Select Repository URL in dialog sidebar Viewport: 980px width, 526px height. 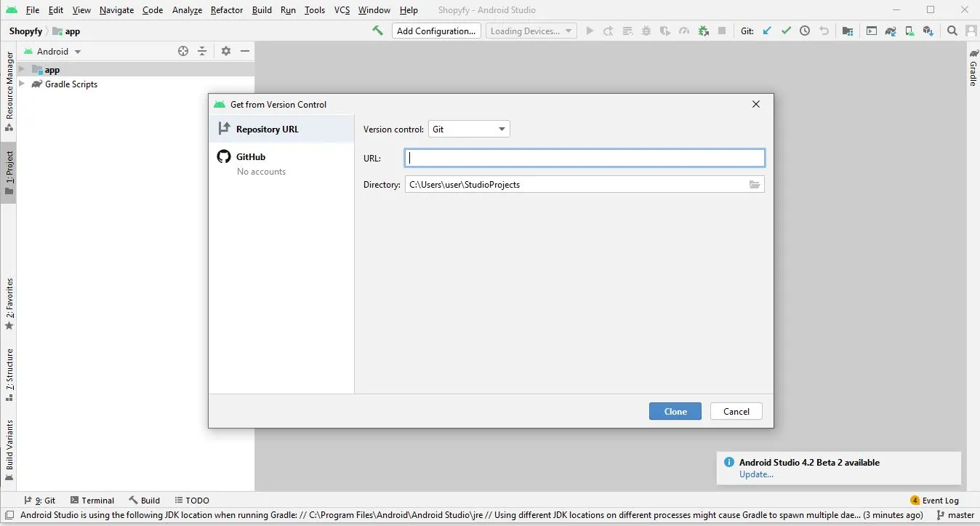point(281,129)
